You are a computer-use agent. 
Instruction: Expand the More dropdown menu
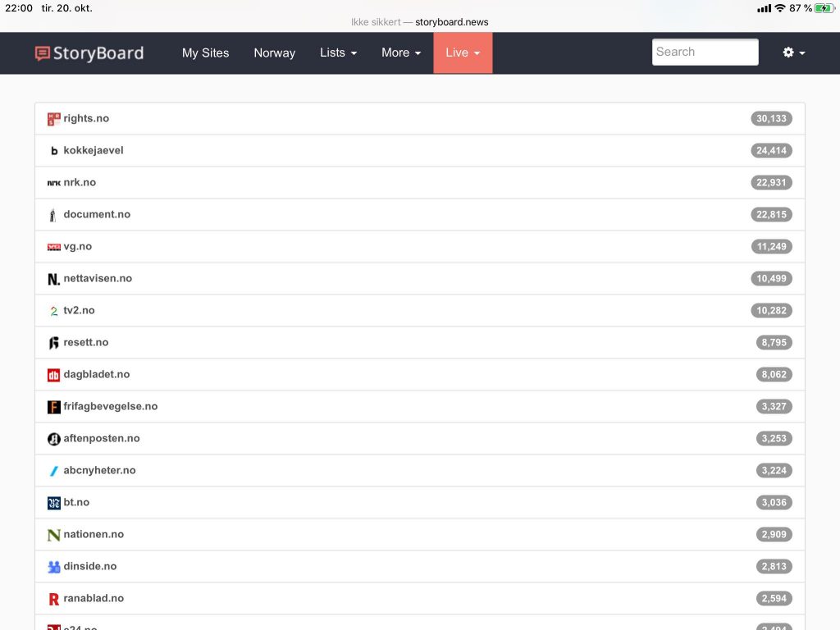pyautogui.click(x=400, y=52)
